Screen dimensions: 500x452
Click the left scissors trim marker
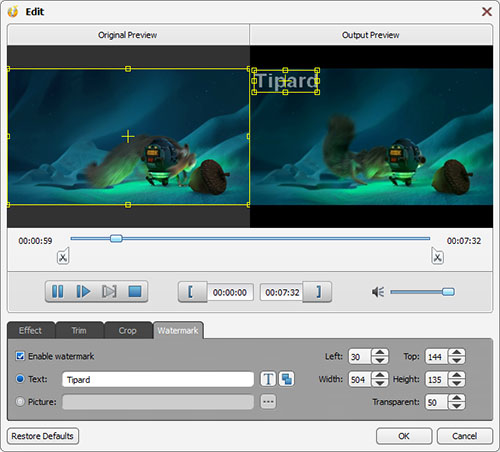pyautogui.click(x=63, y=257)
